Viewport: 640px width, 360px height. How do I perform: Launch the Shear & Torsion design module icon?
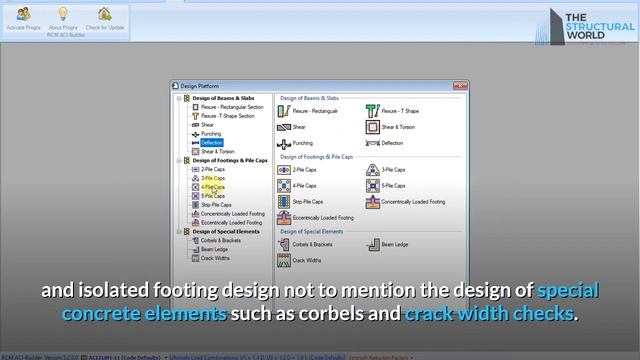click(372, 127)
